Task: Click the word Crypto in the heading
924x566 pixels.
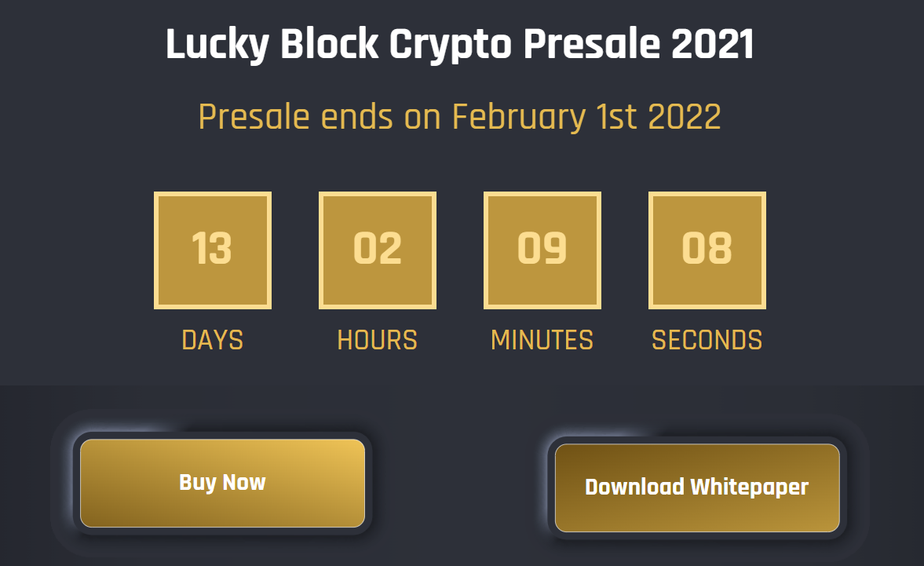Action: coord(451,46)
